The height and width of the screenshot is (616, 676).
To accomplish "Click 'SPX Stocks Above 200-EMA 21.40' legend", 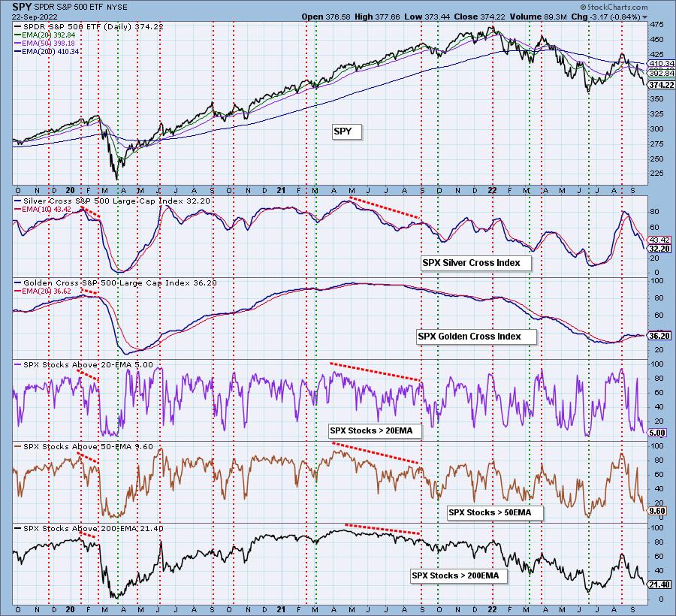I will [89, 529].
